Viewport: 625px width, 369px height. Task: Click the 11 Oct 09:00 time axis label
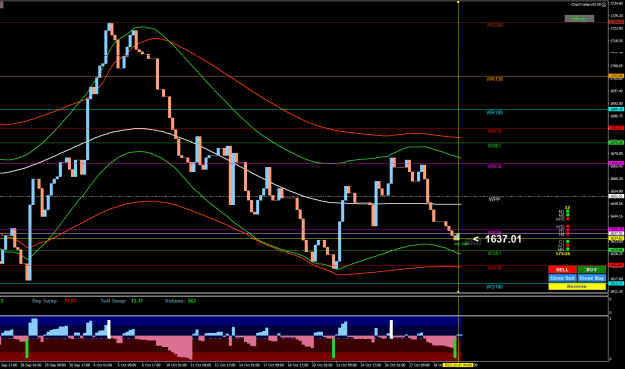[x=200, y=365]
